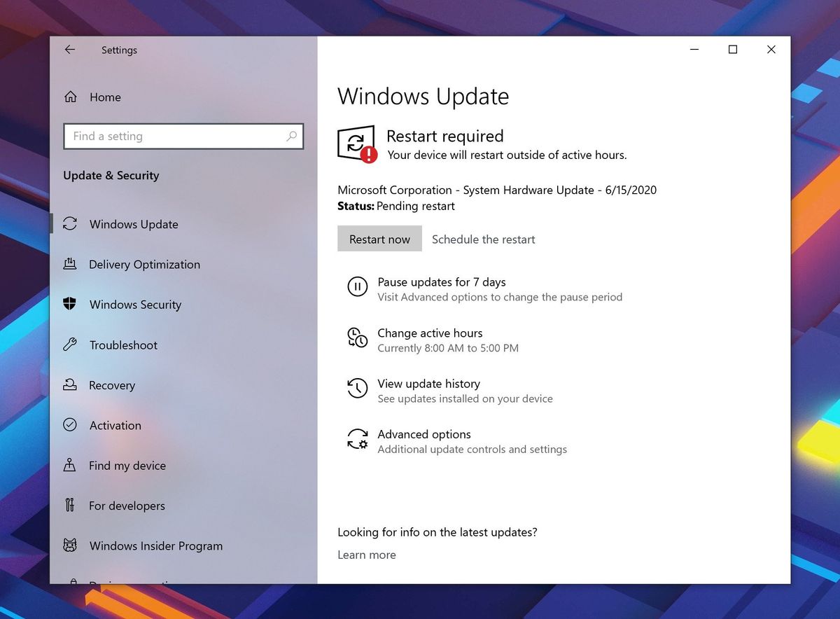The image size is (840, 619).
Task: Click the Pause updates pause icon
Action: (x=358, y=286)
